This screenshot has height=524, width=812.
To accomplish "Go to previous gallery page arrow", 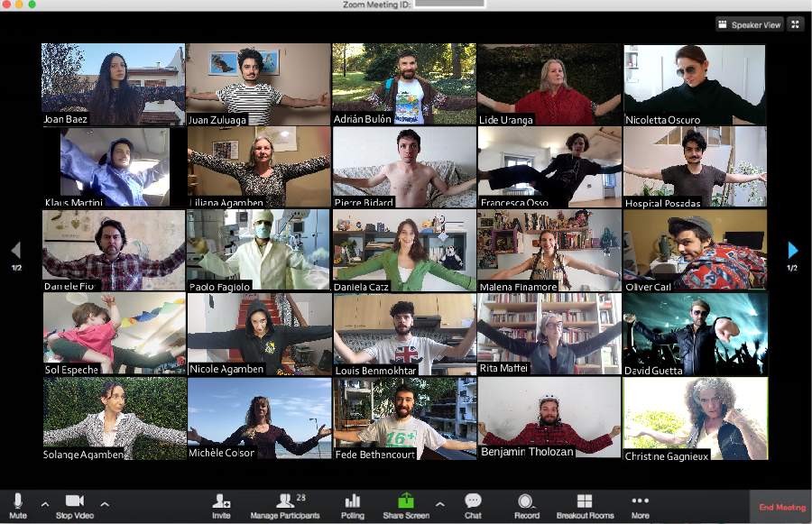I will pos(15,250).
